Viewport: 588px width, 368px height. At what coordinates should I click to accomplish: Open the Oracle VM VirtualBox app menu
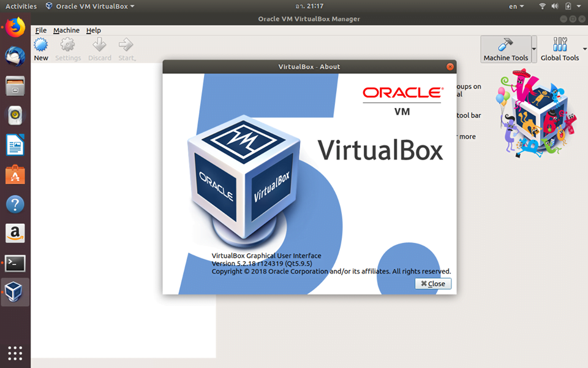click(90, 6)
